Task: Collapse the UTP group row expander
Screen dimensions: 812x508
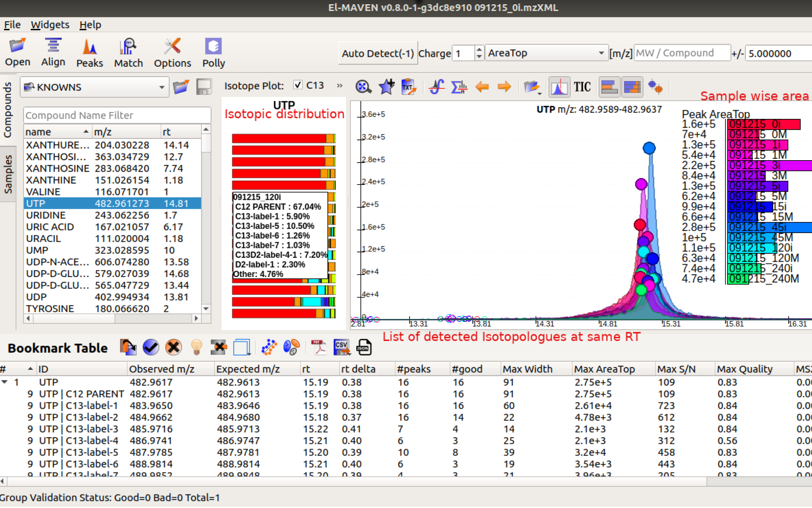Action: 5,382
